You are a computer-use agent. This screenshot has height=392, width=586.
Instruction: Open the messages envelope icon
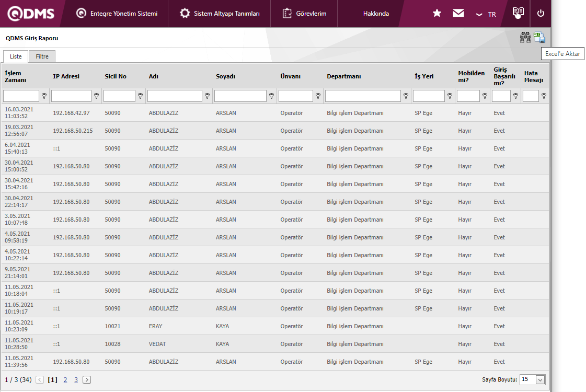click(458, 14)
